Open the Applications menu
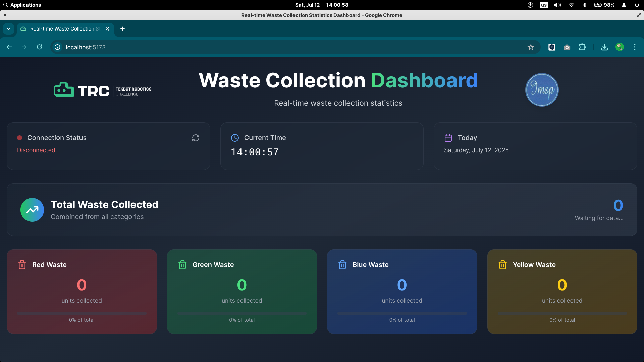Viewport: 644px width, 362px height. click(22, 5)
